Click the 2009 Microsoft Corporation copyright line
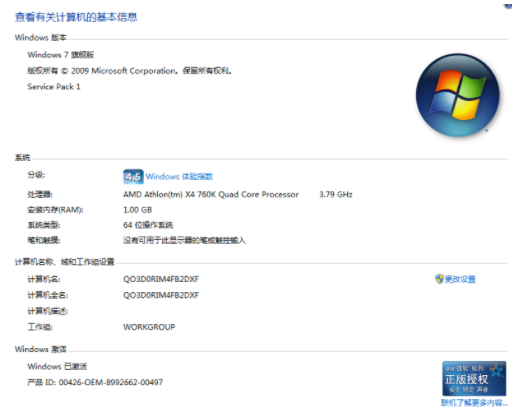 129,71
